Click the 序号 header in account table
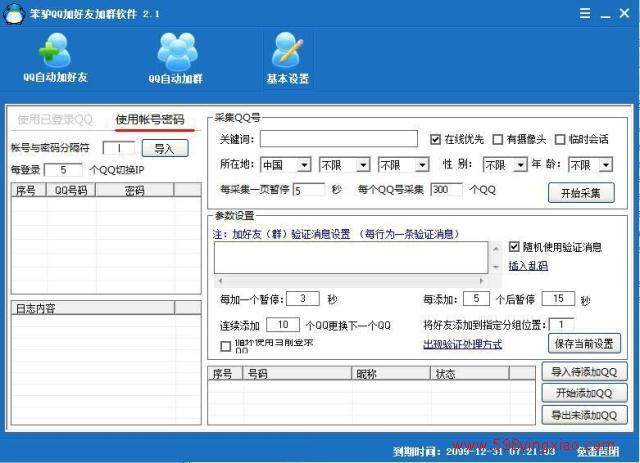 click(x=29, y=190)
